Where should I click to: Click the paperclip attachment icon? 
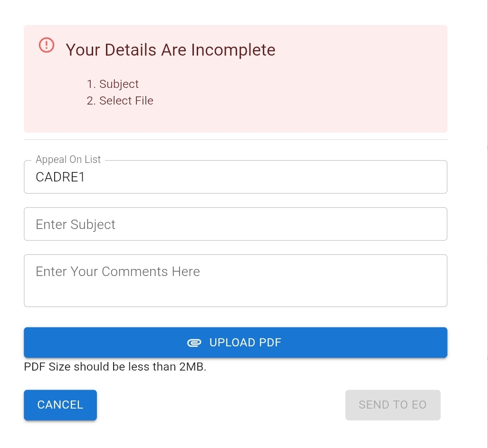click(x=194, y=343)
